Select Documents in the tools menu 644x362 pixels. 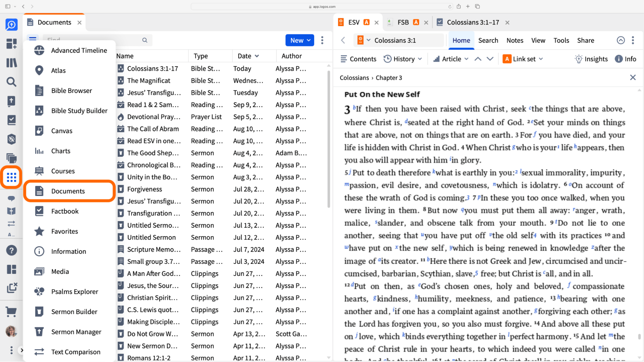coord(70,191)
